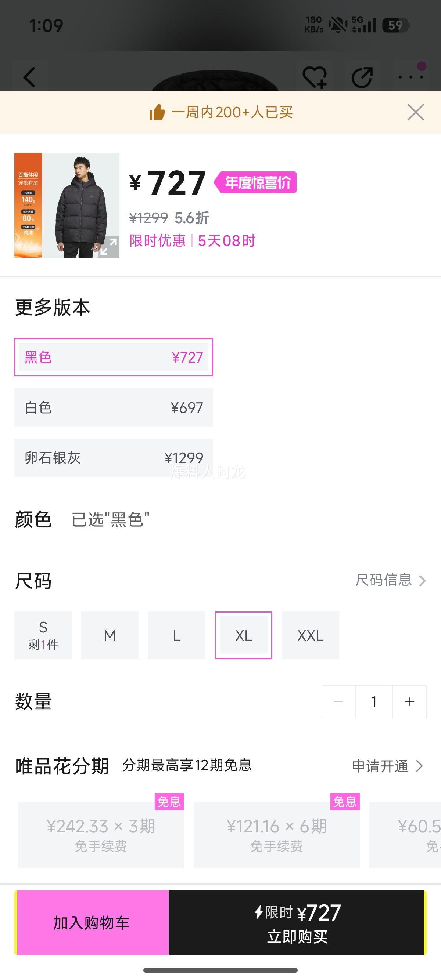Choose size S
The image size is (441, 980).
[x=43, y=635]
